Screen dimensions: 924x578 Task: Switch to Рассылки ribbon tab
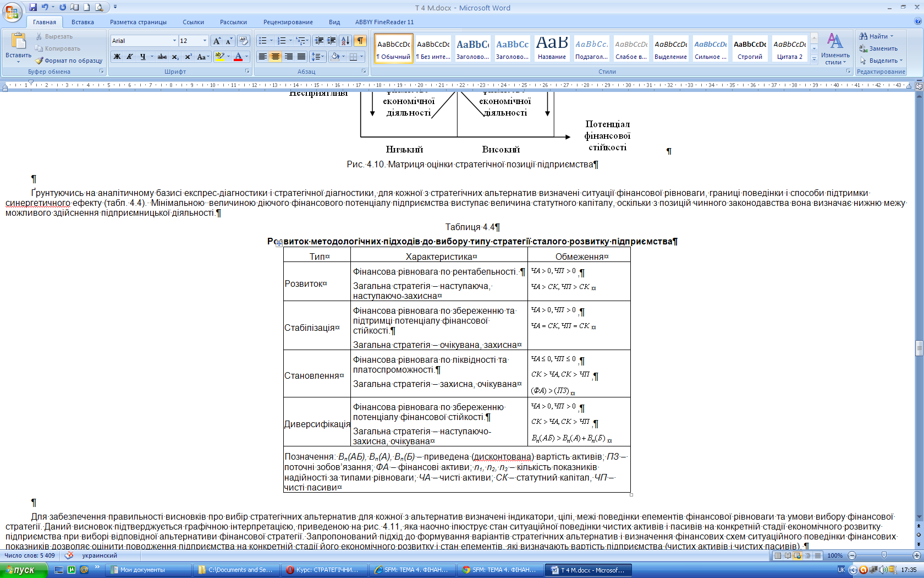click(x=233, y=22)
